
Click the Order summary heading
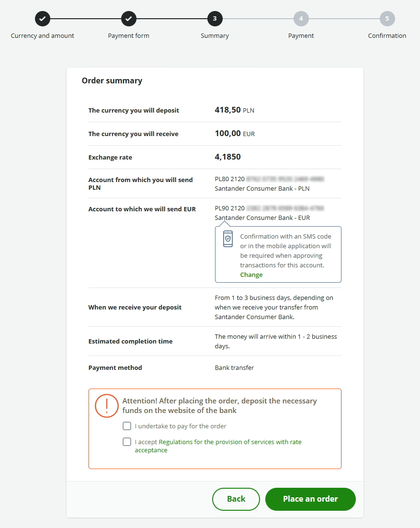point(112,80)
